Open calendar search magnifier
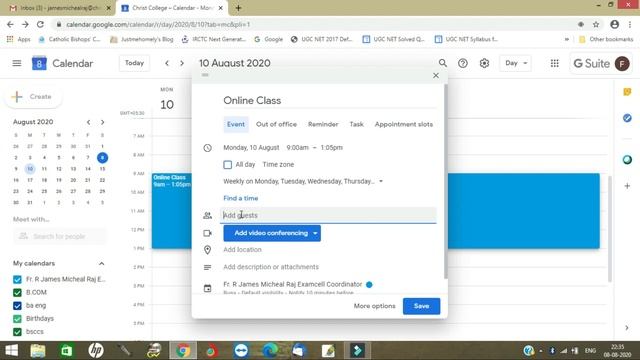This screenshot has width=640, height=360. click(442, 63)
